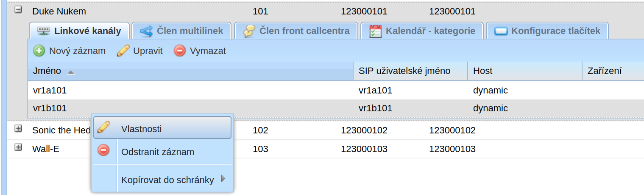This screenshot has height=195, width=644.
Task: Click the button icon on Konfigurace tlačítek tab
Action: point(501,31)
